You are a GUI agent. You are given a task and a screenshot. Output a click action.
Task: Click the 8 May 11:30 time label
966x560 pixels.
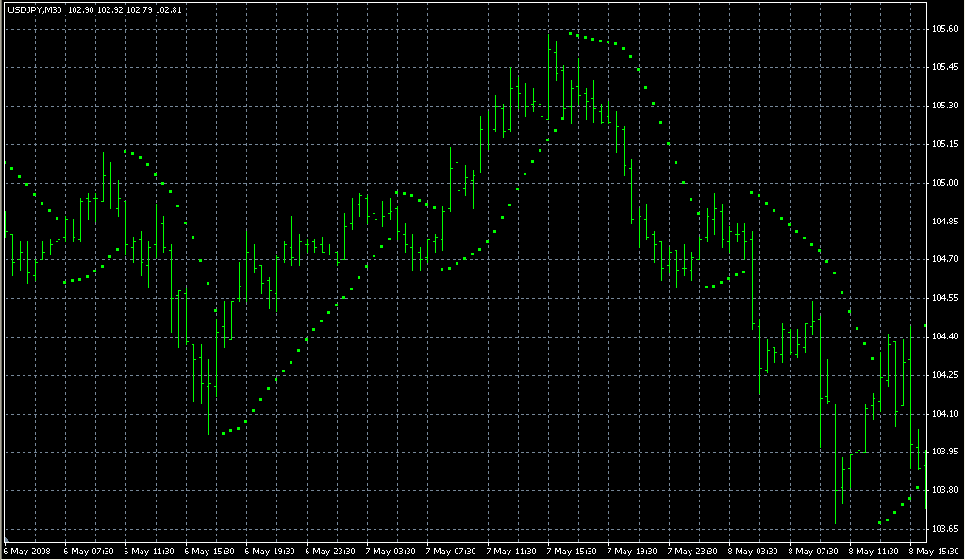[x=874, y=551]
